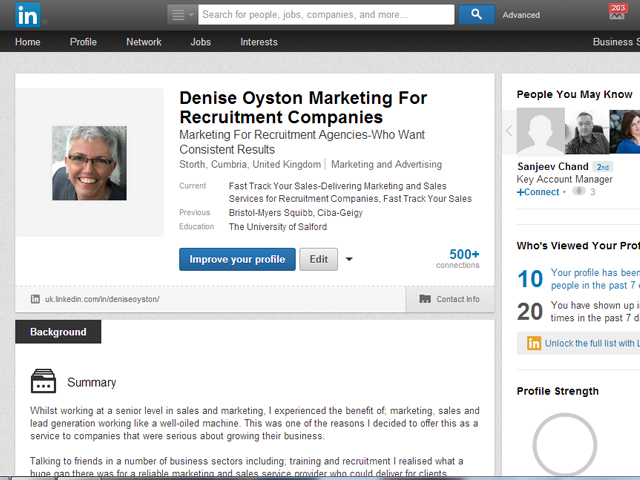Open the Profile menu
The height and width of the screenshot is (480, 640).
click(83, 42)
